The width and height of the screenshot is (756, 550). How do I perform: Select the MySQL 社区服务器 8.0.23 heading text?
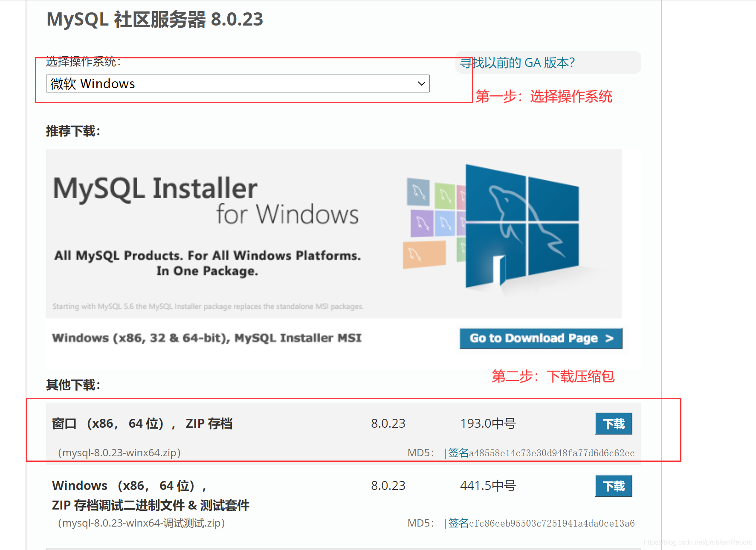pos(155,19)
